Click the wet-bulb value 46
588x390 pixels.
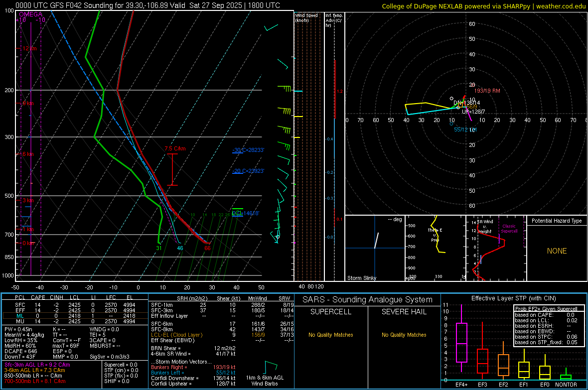180,248
